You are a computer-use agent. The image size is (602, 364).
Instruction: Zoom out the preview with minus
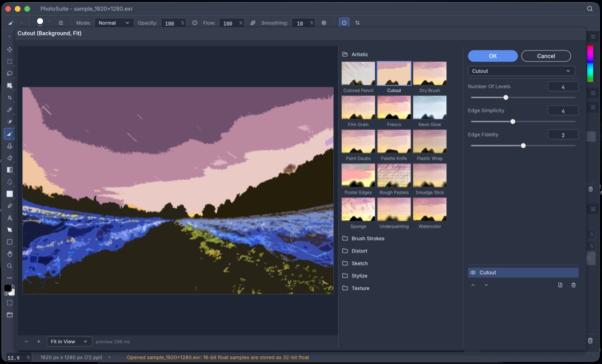pyautogui.click(x=26, y=342)
